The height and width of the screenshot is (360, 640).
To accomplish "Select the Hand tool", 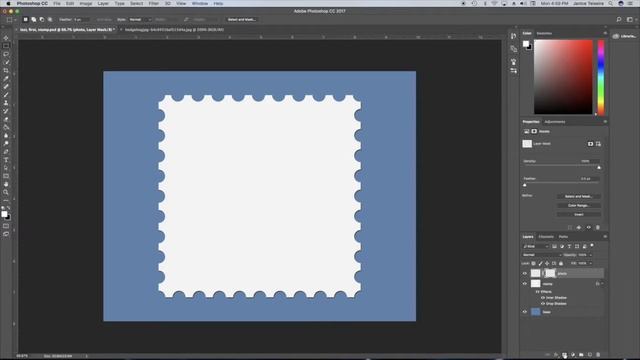I will click(x=6, y=184).
